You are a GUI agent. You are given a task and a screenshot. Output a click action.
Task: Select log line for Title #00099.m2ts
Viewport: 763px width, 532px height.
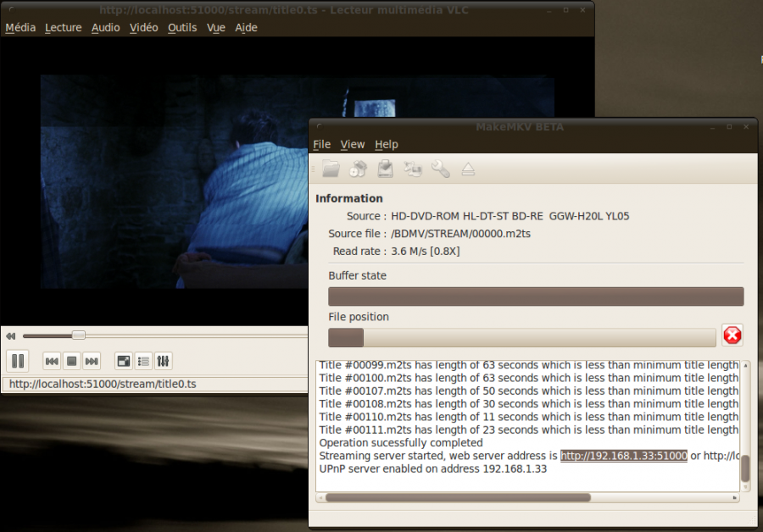529,365
